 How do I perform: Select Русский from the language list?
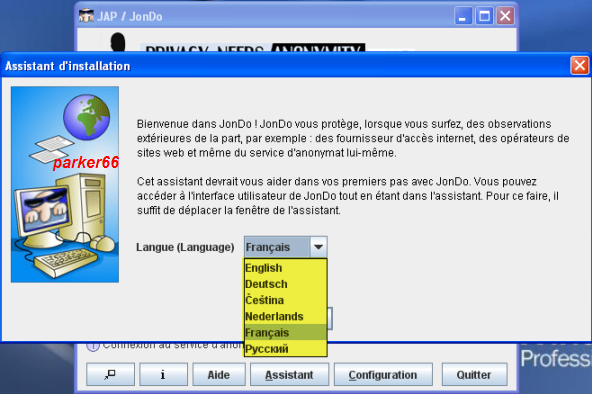coord(285,348)
